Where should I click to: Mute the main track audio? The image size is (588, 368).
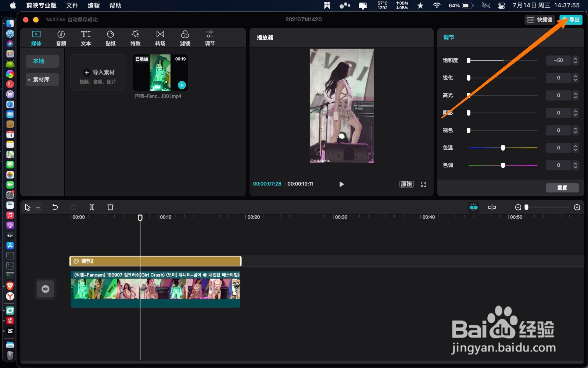point(46,289)
